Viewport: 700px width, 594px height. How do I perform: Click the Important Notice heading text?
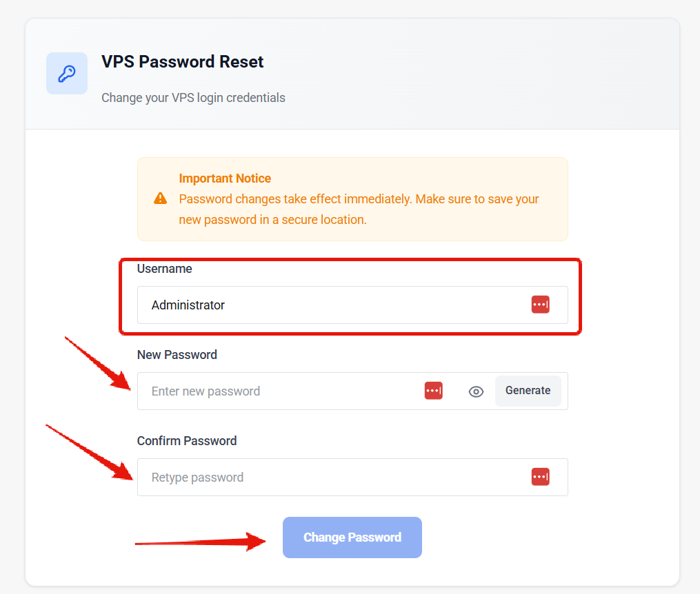click(x=225, y=178)
